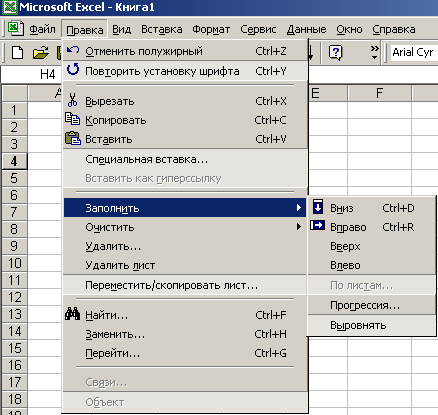Choose Вниз fill option
Screen dimensions: 438x415
[372, 208]
